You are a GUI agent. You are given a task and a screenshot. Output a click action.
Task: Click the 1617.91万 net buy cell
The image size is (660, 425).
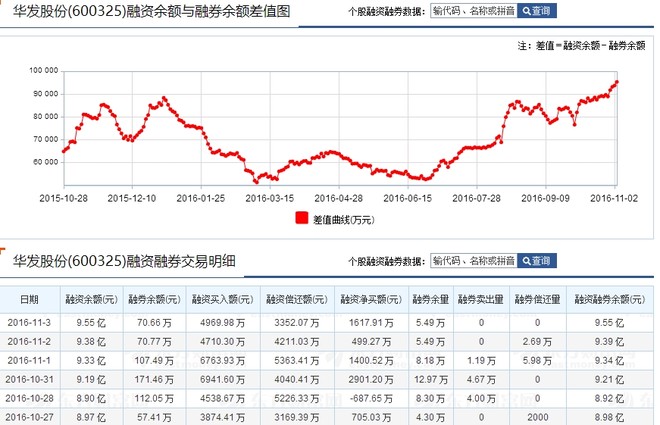[x=371, y=323]
